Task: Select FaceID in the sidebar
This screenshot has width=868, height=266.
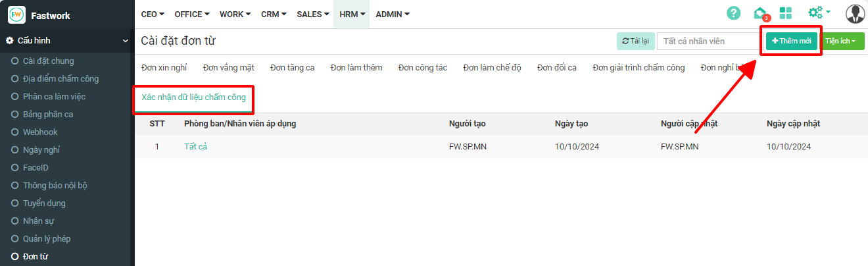Action: click(36, 168)
